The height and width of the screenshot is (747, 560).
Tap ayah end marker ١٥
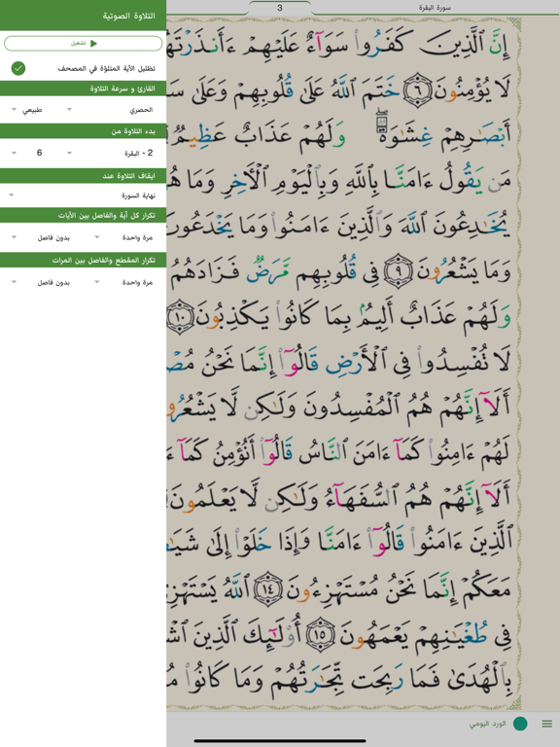320,634
